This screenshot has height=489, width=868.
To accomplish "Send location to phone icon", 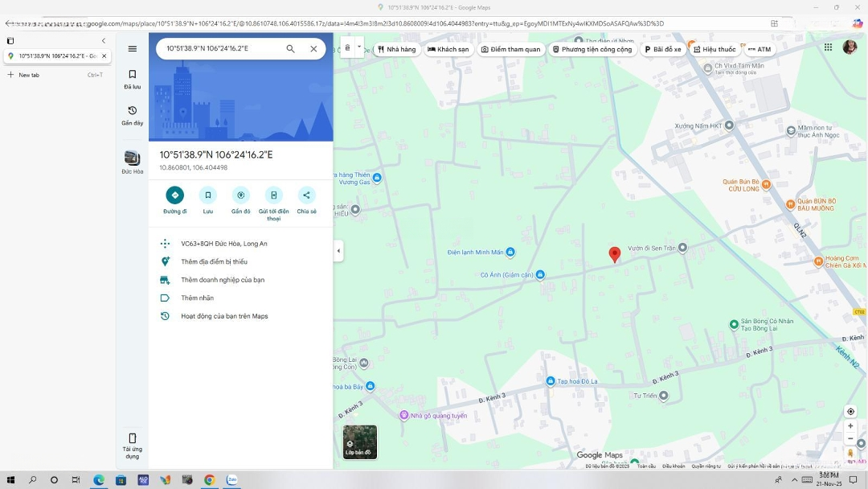I will [273, 195].
